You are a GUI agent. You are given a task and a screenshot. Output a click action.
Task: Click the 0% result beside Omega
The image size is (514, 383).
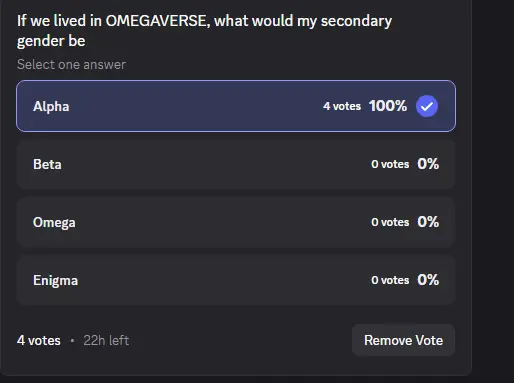[x=428, y=222]
